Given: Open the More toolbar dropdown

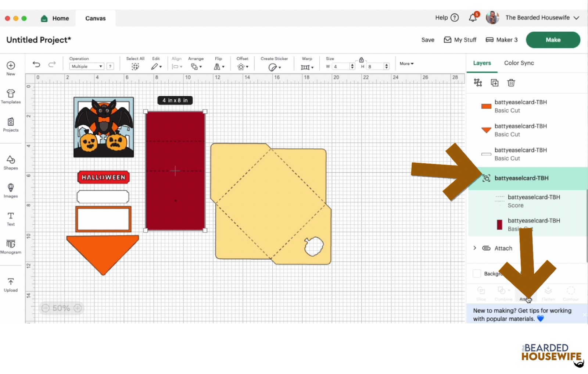Looking at the screenshot, I should coord(406,64).
